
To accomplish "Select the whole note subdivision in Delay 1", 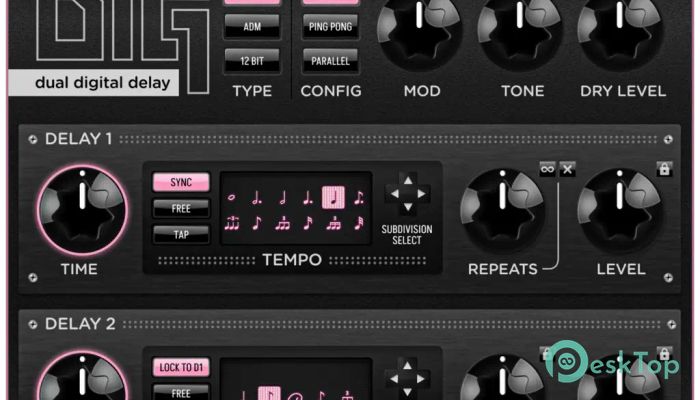I will (x=231, y=197).
